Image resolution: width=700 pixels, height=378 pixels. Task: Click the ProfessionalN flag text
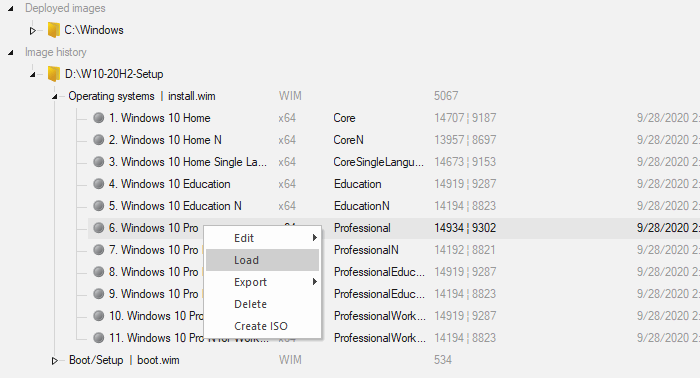click(366, 249)
